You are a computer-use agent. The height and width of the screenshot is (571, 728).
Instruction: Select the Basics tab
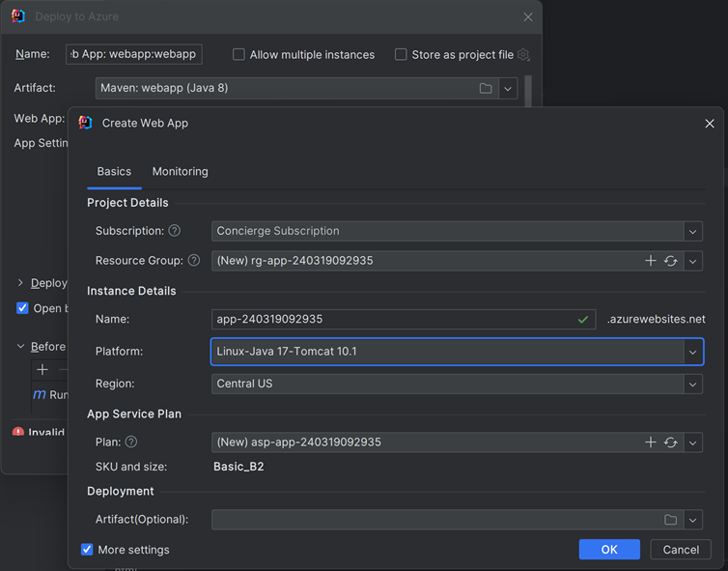tap(114, 171)
